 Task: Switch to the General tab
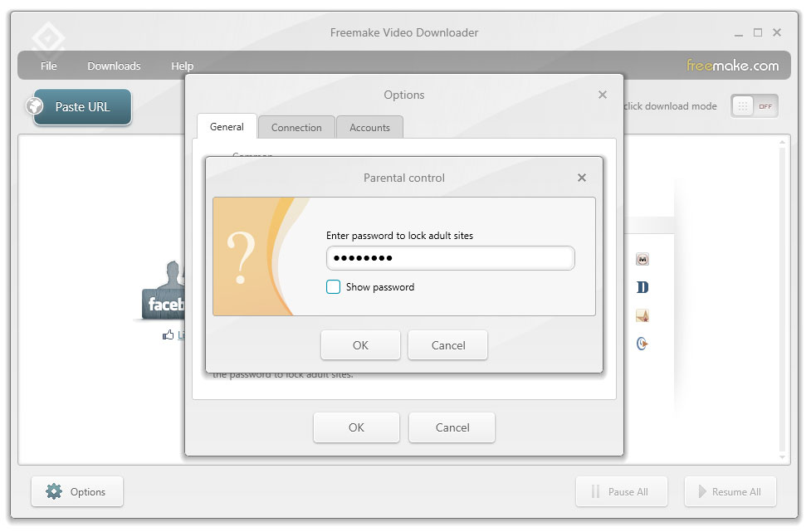[227, 127]
